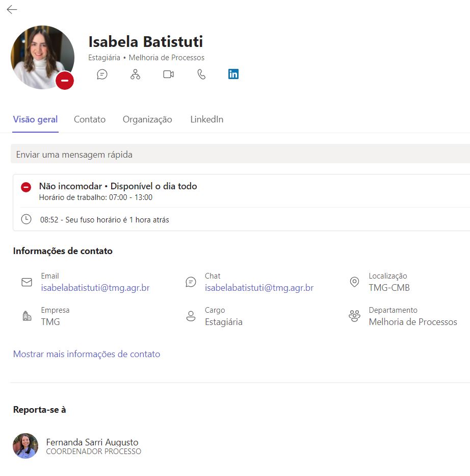This screenshot has width=470, height=476.
Task: Open the LinkedIn tab
Action: click(x=207, y=119)
